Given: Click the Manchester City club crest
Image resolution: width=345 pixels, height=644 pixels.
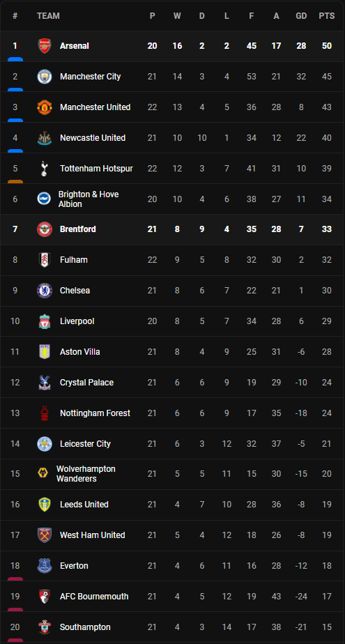Looking at the screenshot, I should [x=45, y=77].
